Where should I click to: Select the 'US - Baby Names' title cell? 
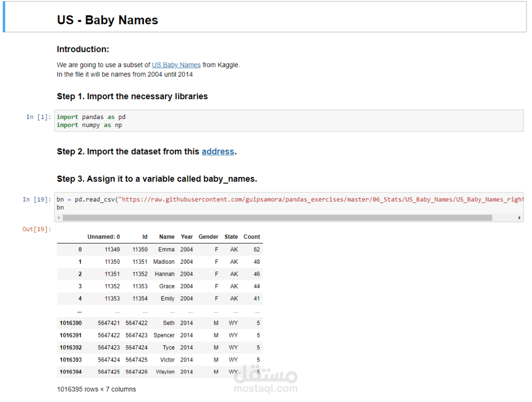[x=265, y=17]
